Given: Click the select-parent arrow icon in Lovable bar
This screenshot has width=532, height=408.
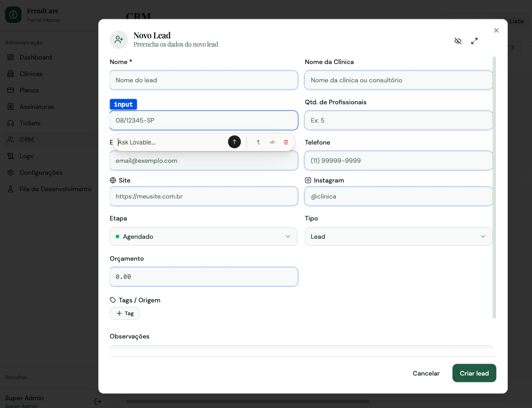Looking at the screenshot, I should [259, 142].
